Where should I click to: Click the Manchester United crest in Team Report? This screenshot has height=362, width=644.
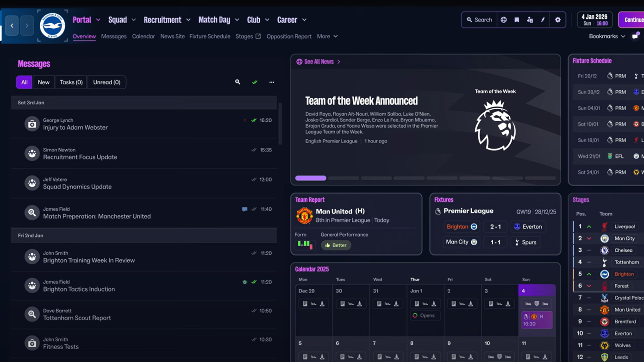[x=304, y=216]
